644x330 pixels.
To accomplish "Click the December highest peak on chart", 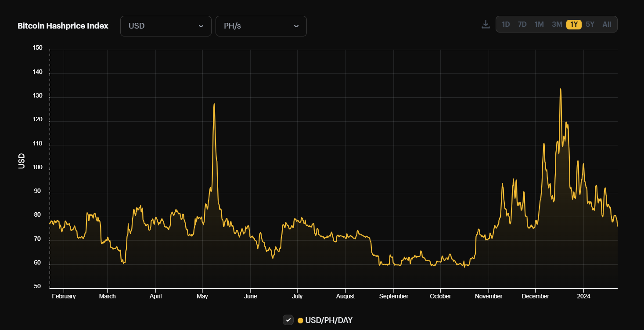I will pos(561,89).
